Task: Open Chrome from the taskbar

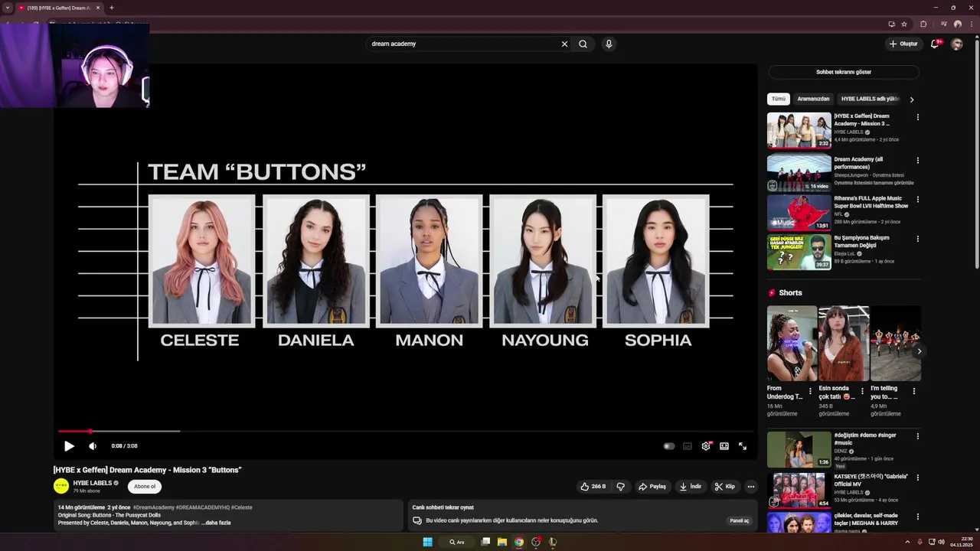Action: 519,542
